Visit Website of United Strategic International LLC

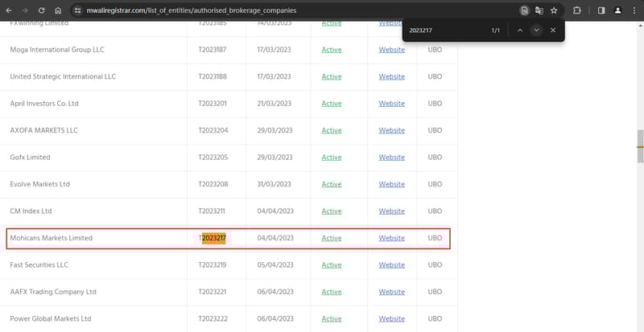[391, 76]
